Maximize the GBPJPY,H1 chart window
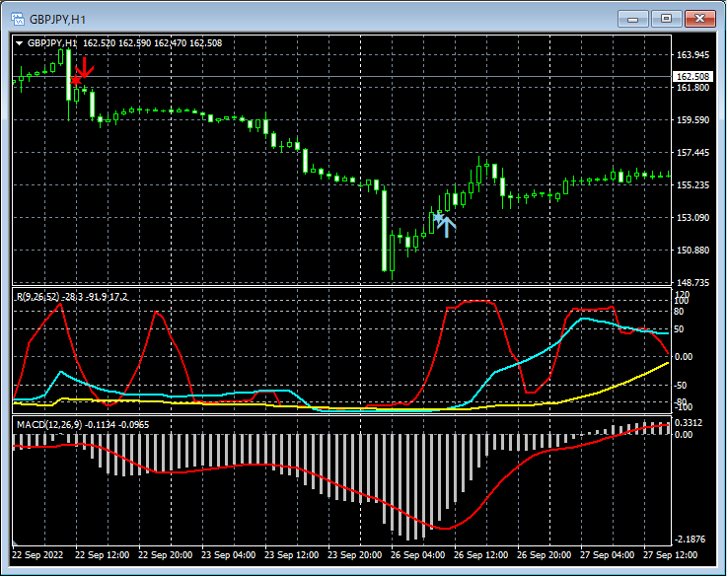 click(x=666, y=18)
